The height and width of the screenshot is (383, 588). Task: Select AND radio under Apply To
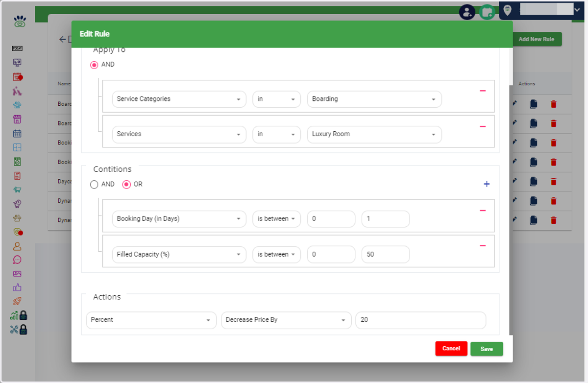(94, 65)
